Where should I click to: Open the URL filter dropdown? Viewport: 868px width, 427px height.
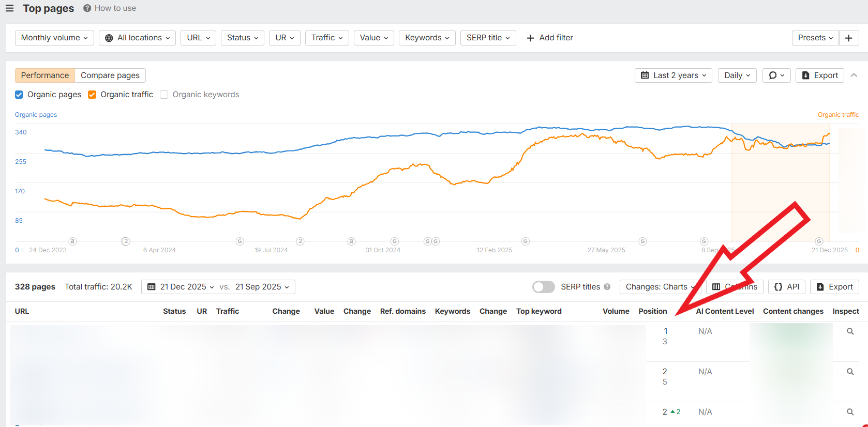(x=198, y=38)
